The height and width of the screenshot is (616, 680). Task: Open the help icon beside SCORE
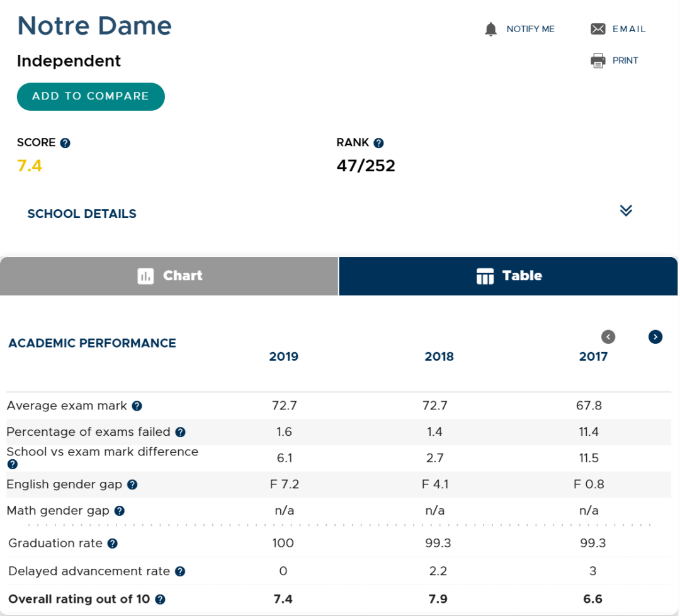point(65,143)
